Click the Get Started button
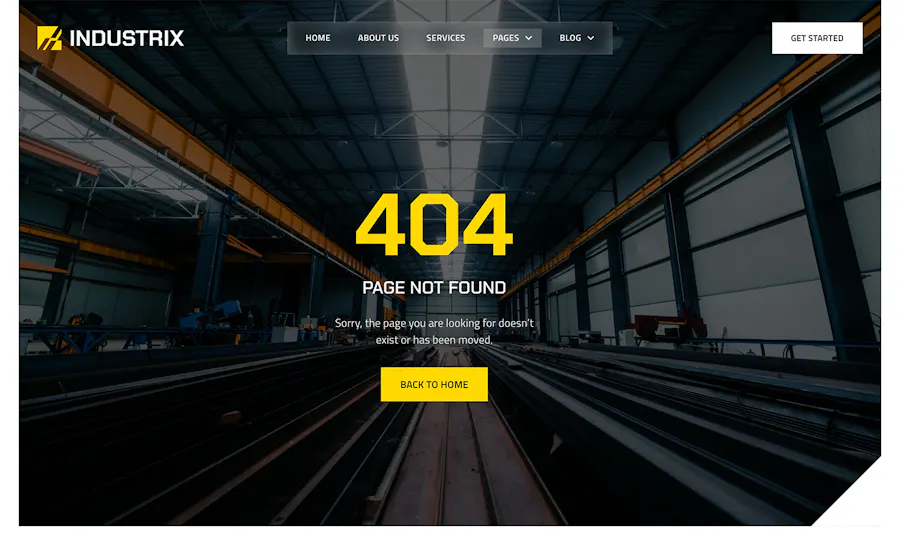Screen dimensions: 900x545 click(817, 38)
